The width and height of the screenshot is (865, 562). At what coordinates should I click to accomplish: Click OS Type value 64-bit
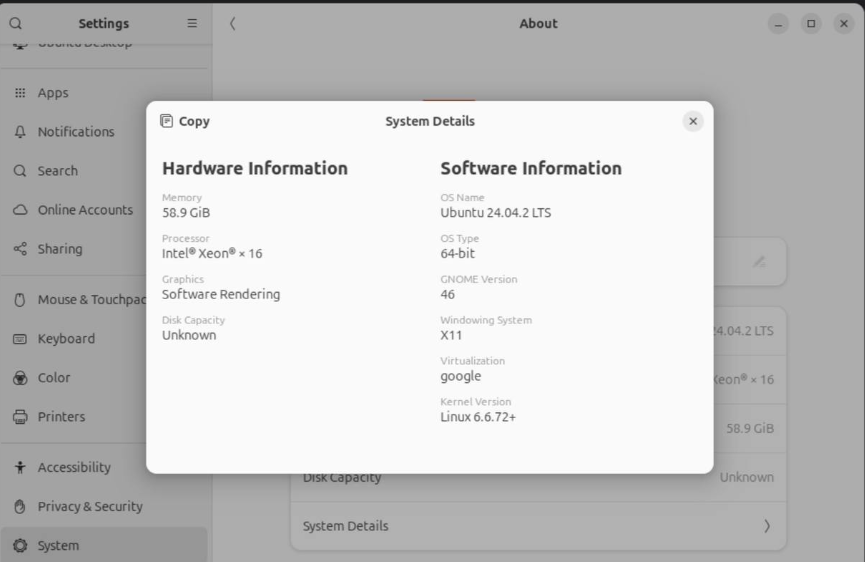[457, 254]
